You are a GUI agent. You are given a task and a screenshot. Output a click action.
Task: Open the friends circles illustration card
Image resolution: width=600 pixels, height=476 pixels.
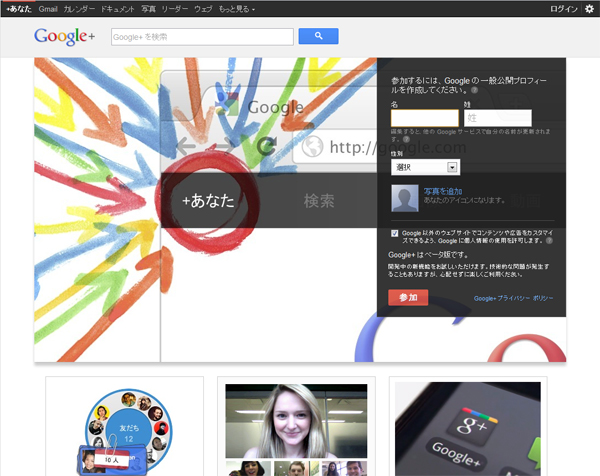click(x=124, y=426)
